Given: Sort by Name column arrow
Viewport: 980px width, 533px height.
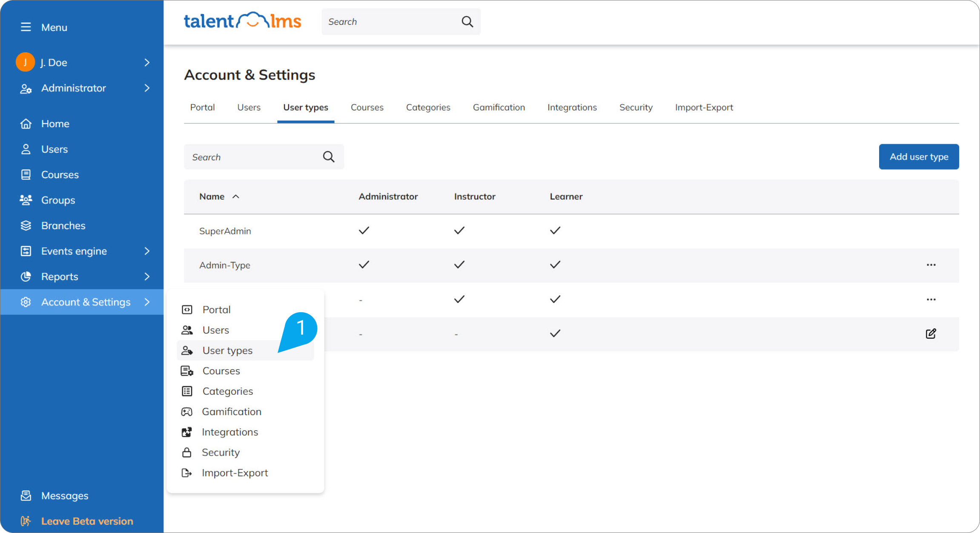Looking at the screenshot, I should pyautogui.click(x=236, y=197).
